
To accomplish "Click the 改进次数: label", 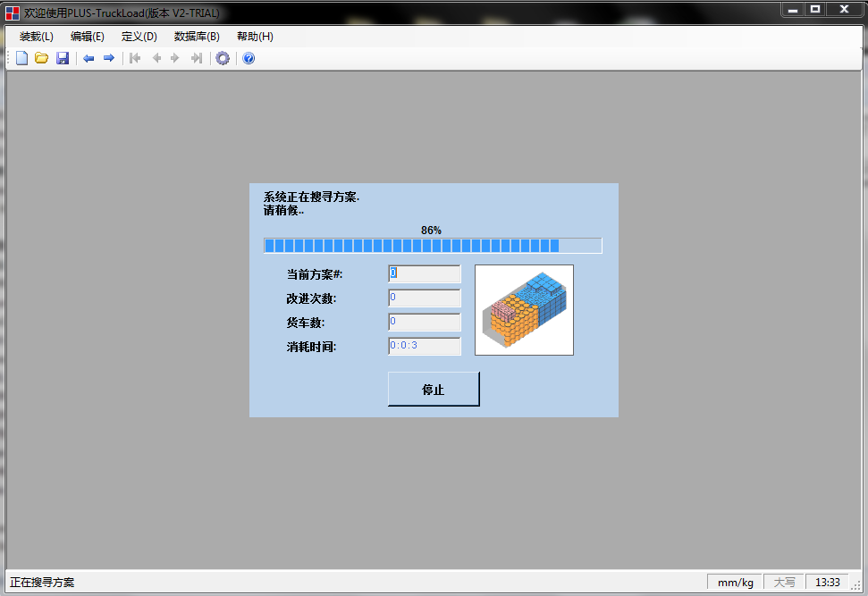I will point(311,298).
